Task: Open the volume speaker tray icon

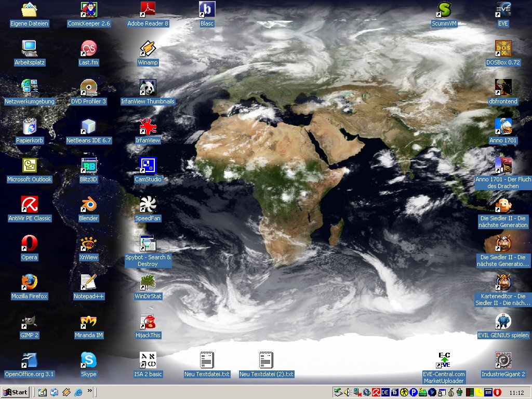Action: tap(348, 392)
